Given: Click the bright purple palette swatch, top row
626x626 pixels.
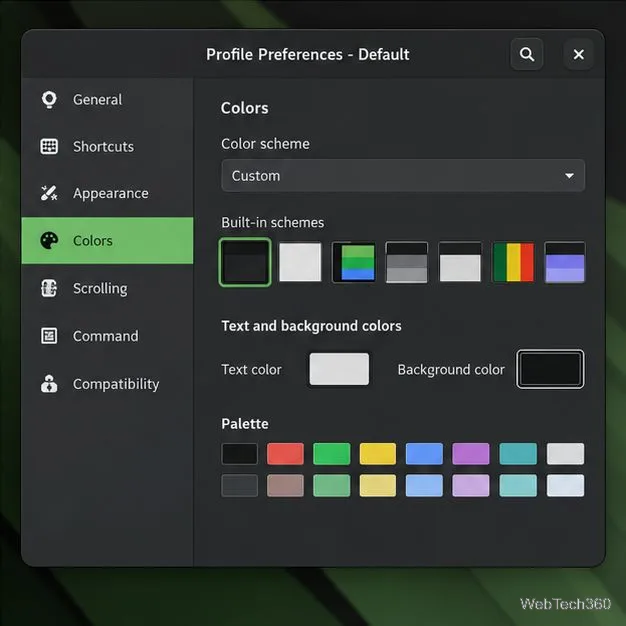Looking at the screenshot, I should click(x=471, y=454).
